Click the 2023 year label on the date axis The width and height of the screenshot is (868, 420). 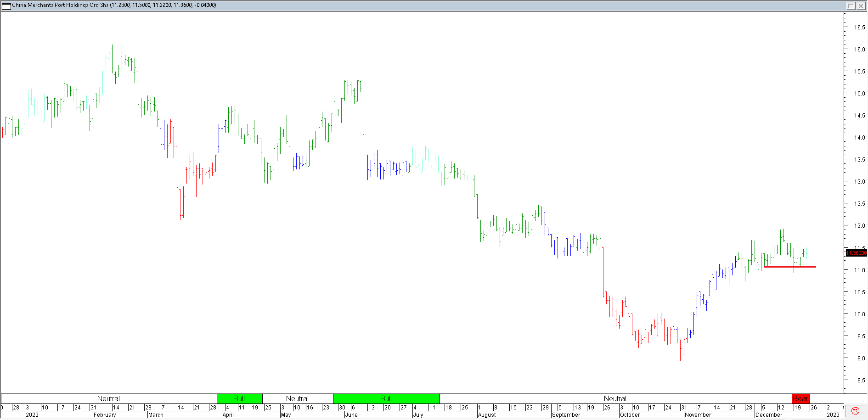point(833,415)
